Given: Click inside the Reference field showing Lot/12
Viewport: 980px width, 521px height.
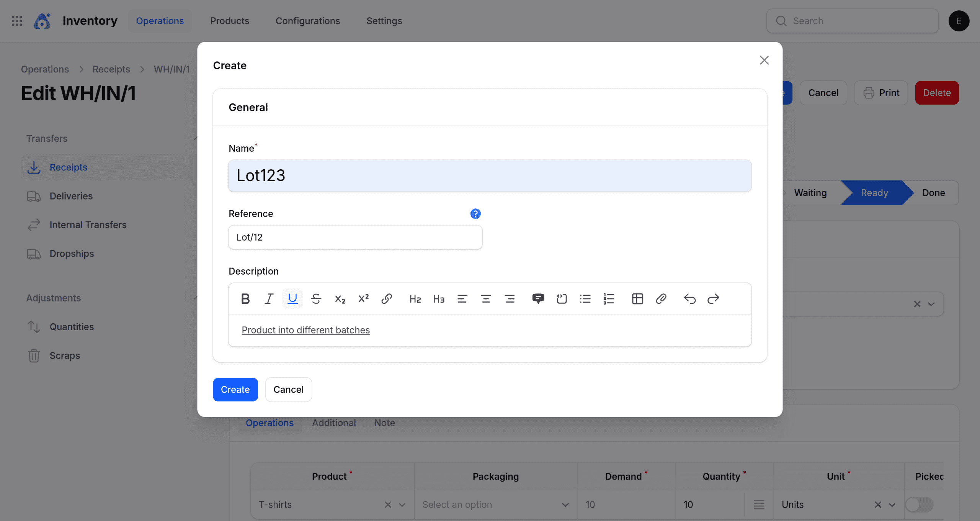Looking at the screenshot, I should click(355, 237).
